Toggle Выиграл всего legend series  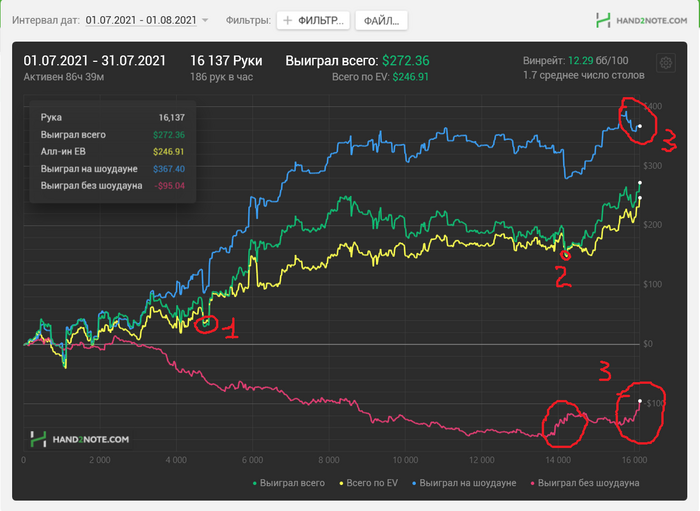[x=288, y=483]
